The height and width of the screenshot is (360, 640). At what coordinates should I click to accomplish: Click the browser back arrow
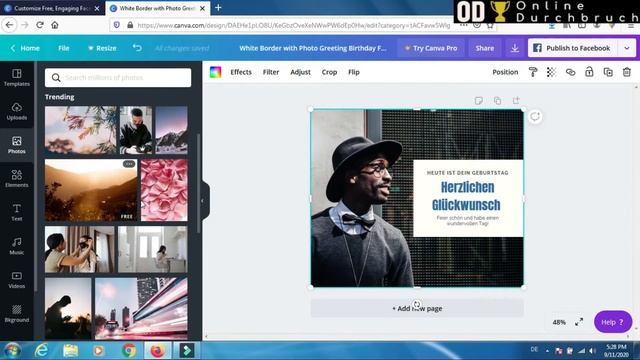click(x=9, y=25)
